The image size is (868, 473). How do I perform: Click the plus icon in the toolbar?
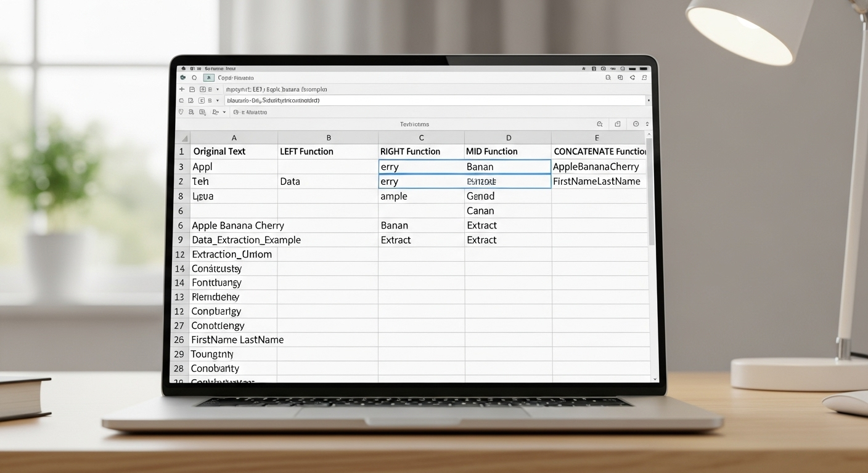[x=182, y=89]
